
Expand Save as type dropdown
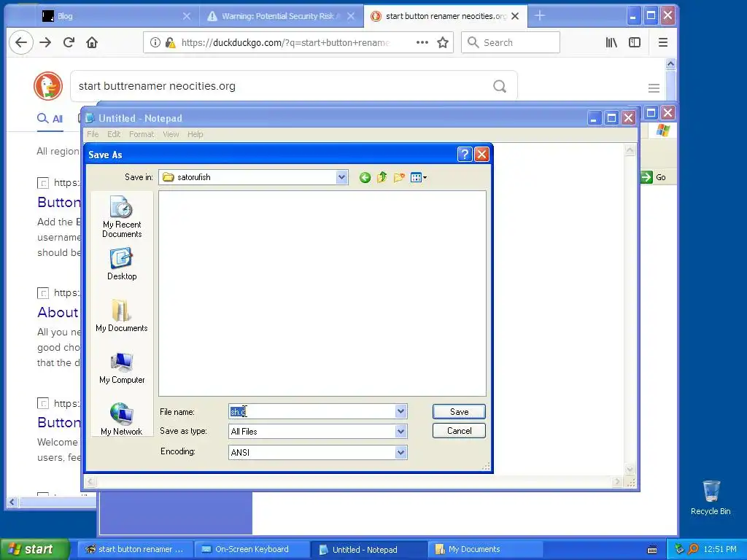tap(400, 432)
